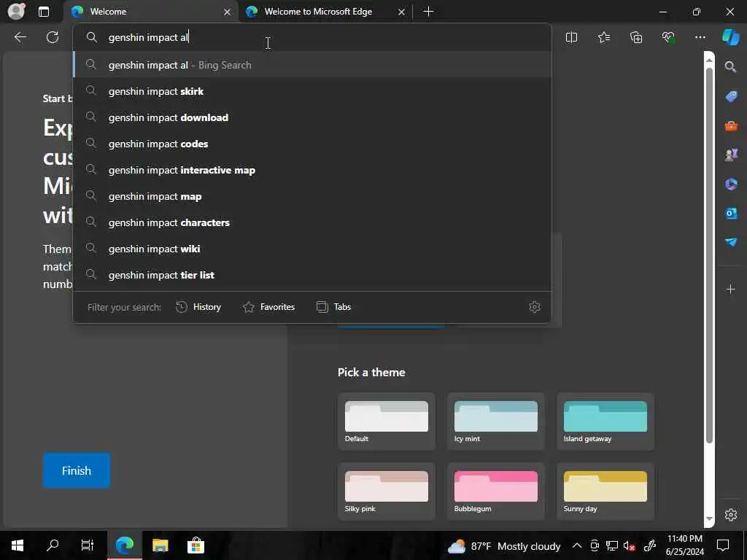Open sidebar Microsoft 365 icon

(x=731, y=184)
